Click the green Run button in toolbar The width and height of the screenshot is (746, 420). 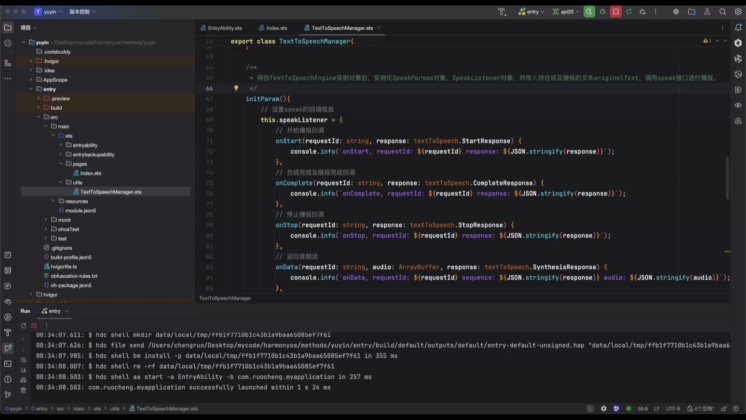click(x=590, y=12)
